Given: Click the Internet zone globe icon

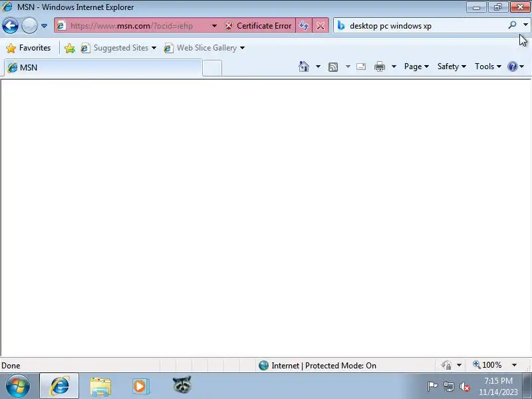Looking at the screenshot, I should [263, 365].
